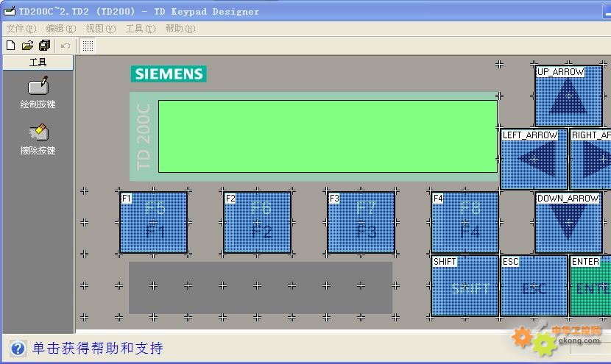Open the 编辑(E) menu
Image resolution: width=611 pixels, height=364 pixels.
(61, 29)
